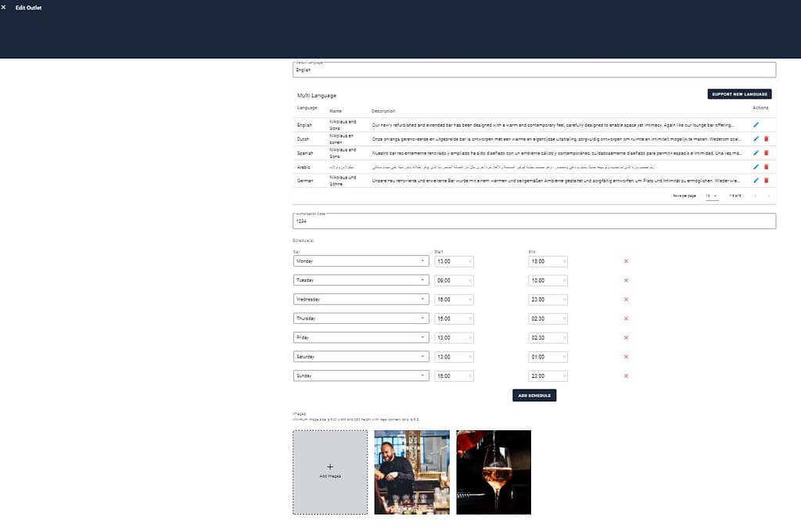Click the Add Images upload box
801x532 pixels.
click(330, 472)
